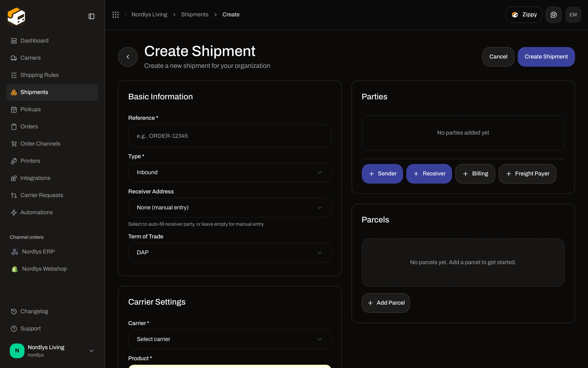
Task: Open the apps grid icon in header
Action: pos(115,15)
